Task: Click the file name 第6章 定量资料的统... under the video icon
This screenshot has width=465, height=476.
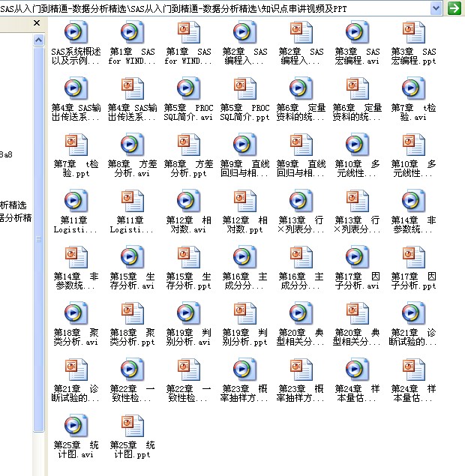Action: (x=301, y=112)
